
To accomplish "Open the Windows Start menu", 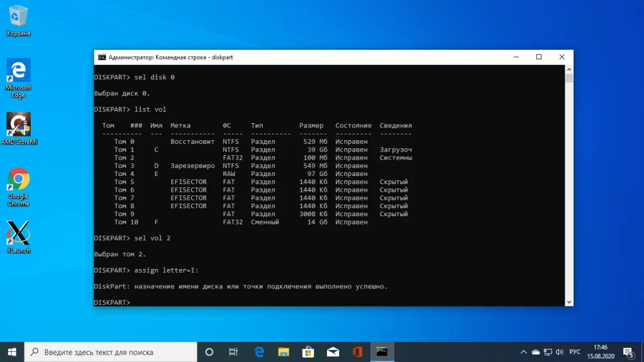I will pos(12,352).
